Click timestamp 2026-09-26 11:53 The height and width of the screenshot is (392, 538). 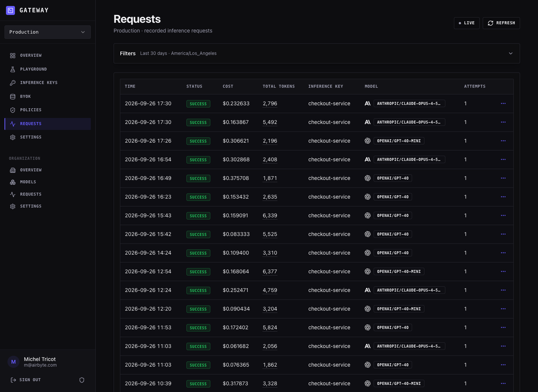[x=148, y=327]
